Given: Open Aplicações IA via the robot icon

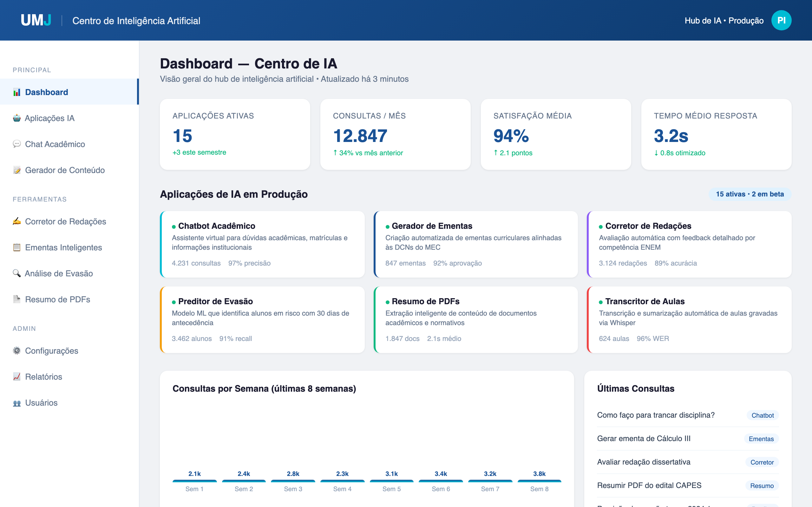Looking at the screenshot, I should [16, 118].
